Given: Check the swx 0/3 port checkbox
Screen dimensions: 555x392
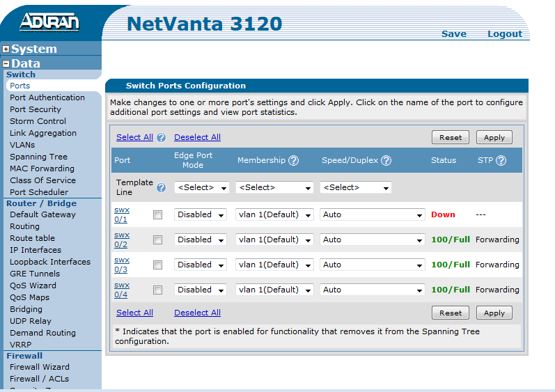Looking at the screenshot, I should click(x=157, y=265).
